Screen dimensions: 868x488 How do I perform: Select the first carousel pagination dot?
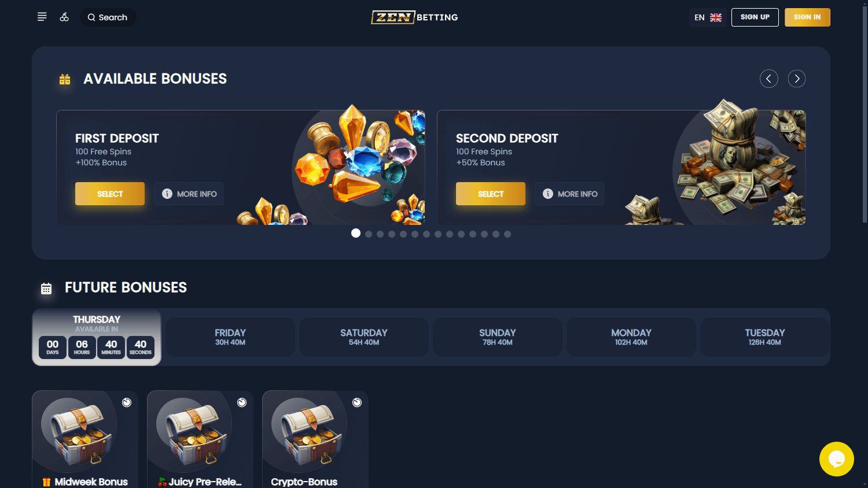(356, 233)
